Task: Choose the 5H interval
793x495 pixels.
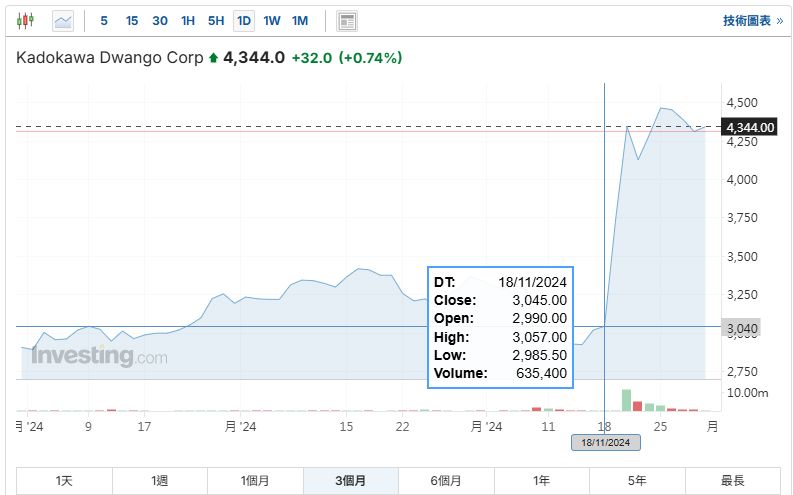Action: pyautogui.click(x=216, y=20)
